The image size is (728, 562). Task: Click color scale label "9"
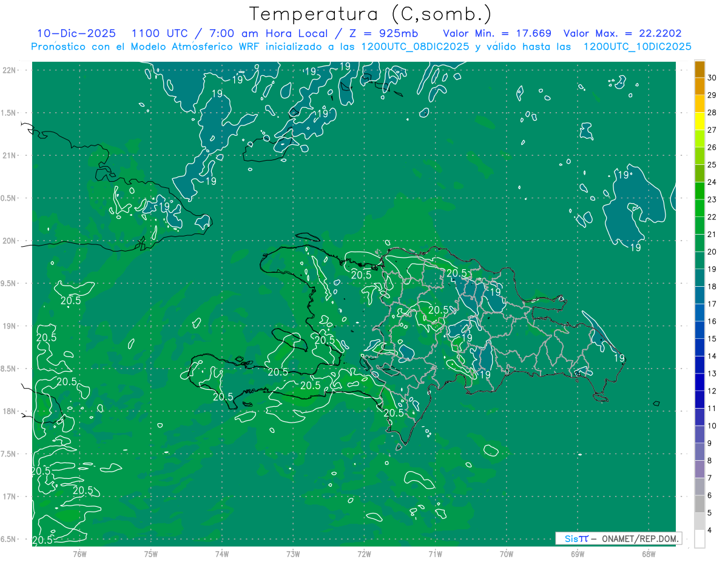coord(711,443)
